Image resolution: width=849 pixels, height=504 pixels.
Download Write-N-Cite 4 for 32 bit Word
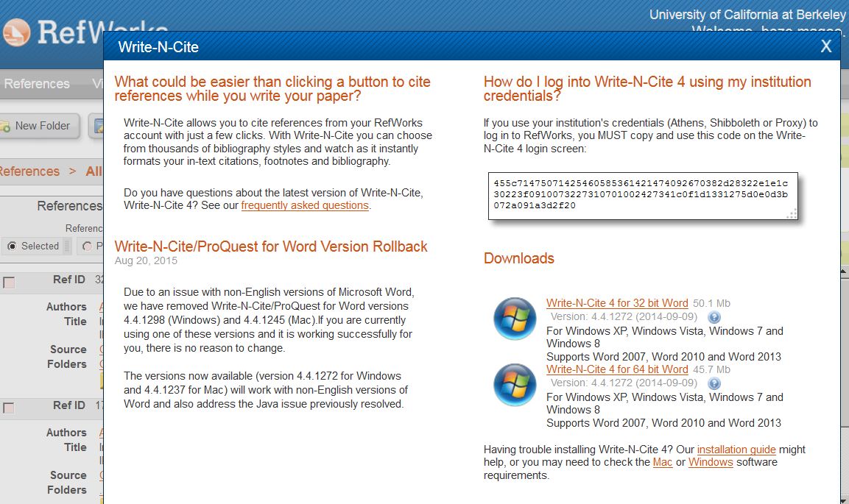(x=617, y=303)
